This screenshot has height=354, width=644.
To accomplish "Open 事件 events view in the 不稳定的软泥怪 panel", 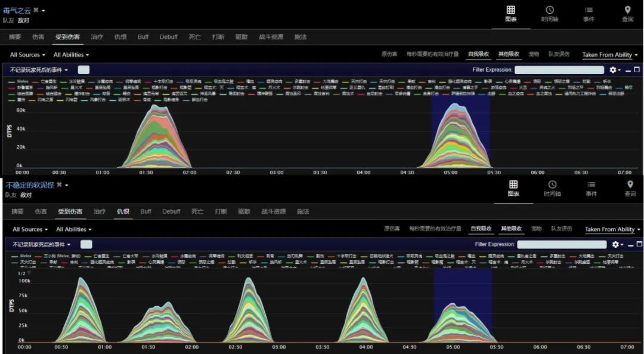I will [x=591, y=188].
